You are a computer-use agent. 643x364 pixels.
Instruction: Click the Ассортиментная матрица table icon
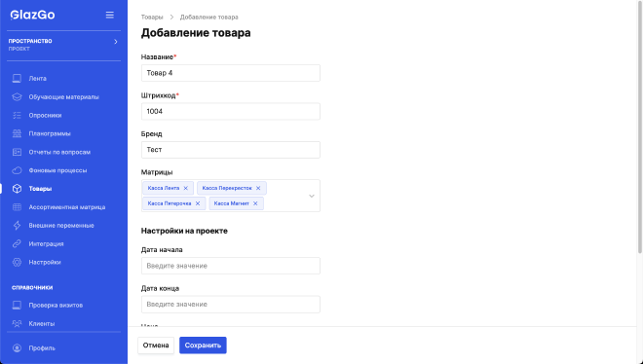[17, 206]
